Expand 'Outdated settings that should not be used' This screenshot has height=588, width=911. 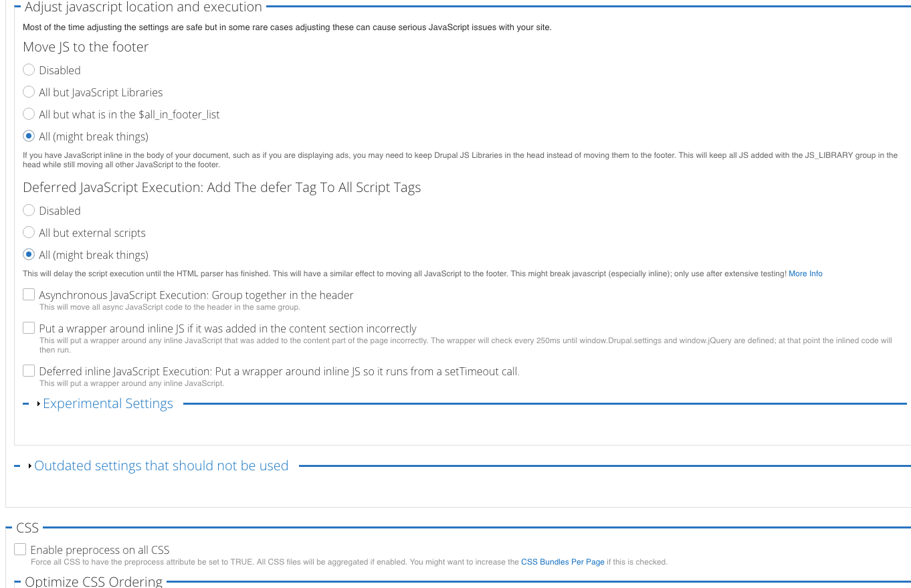point(161,466)
